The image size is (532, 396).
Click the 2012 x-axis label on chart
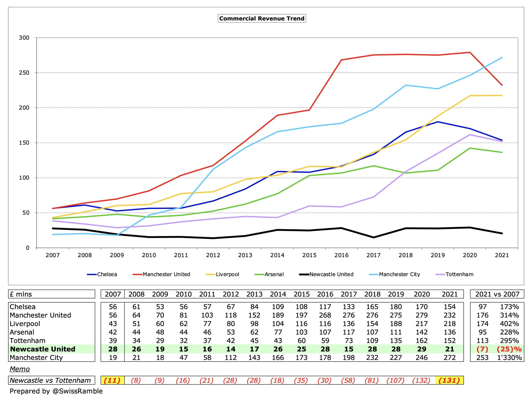213,255
